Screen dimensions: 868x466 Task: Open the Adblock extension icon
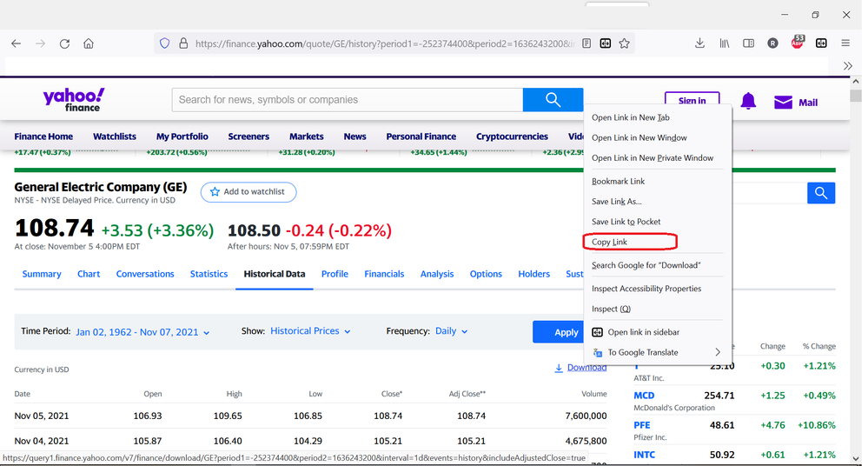[x=797, y=43]
